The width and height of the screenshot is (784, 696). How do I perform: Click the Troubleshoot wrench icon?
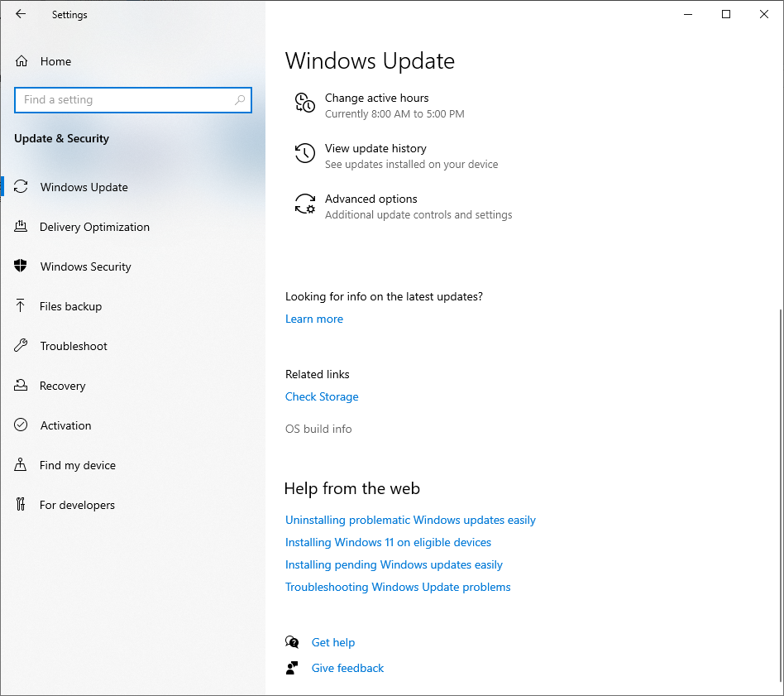click(22, 346)
